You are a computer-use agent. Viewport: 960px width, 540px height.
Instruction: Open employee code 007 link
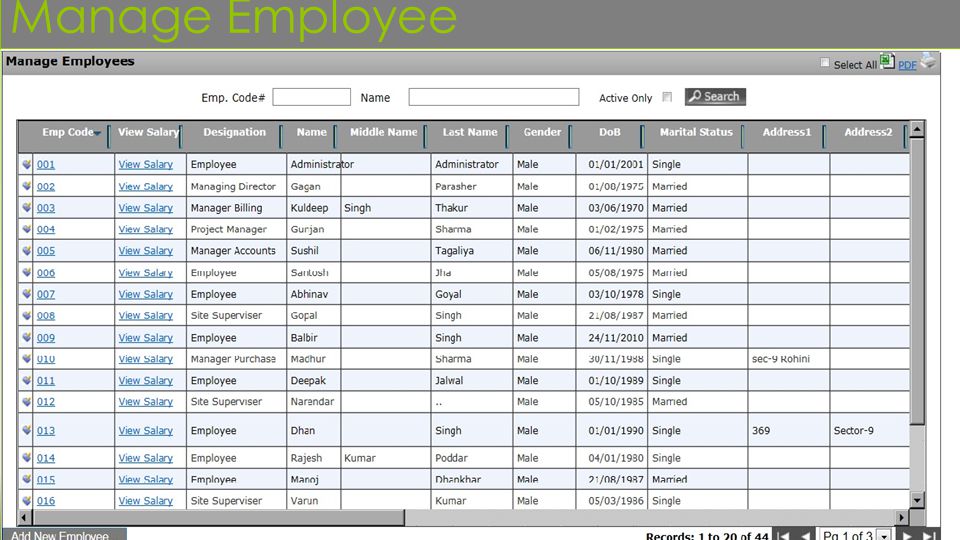click(x=46, y=294)
